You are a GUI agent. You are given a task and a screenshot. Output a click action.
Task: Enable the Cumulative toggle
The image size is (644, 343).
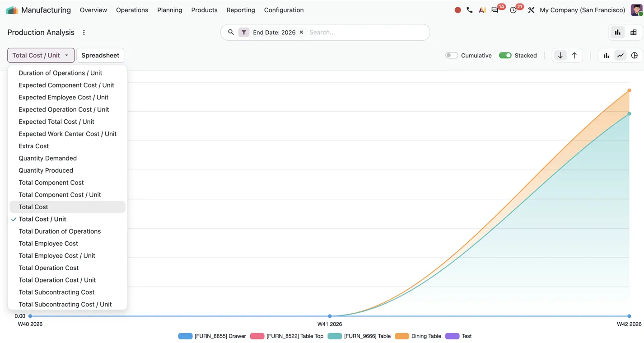point(452,56)
